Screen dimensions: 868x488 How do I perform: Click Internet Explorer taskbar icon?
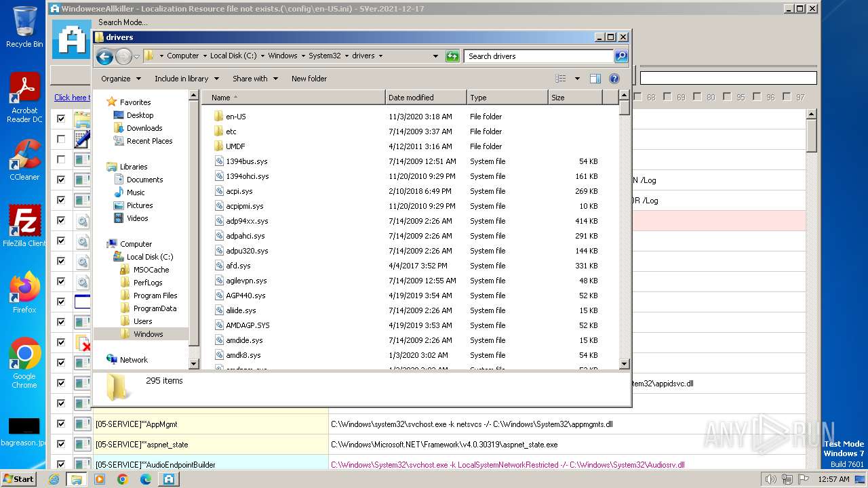point(54,479)
